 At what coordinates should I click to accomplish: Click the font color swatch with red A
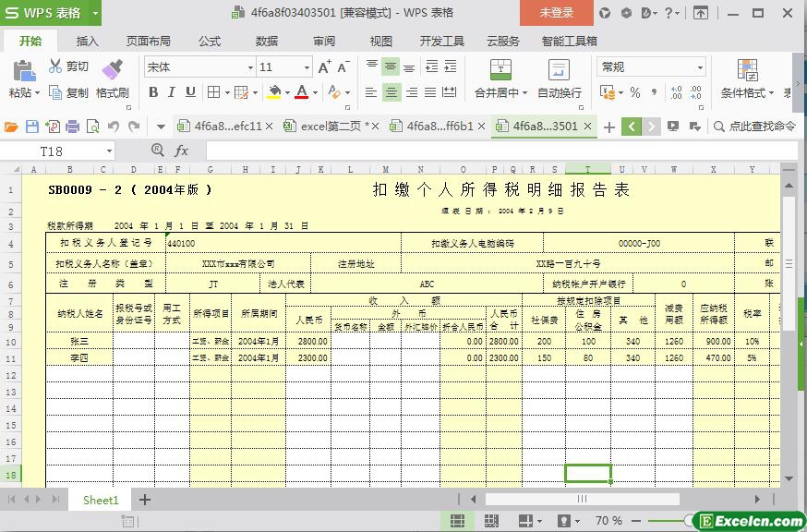click(301, 92)
